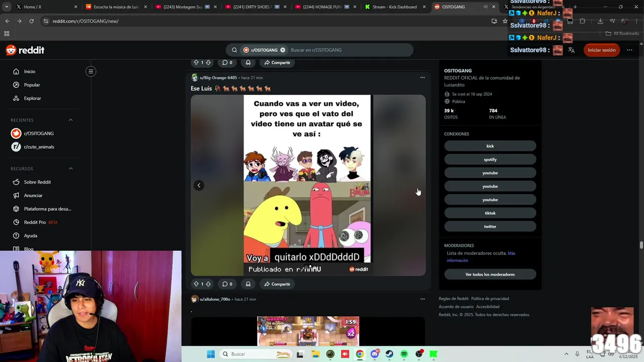Click the meme image in the post gallery
Viewport: 644px width, 362px height.
point(307,185)
